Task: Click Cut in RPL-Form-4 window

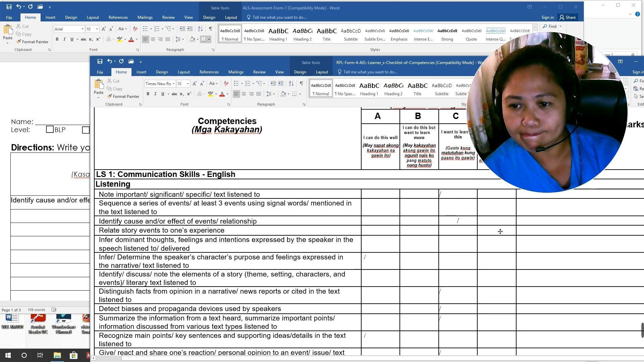Action: pos(113,81)
